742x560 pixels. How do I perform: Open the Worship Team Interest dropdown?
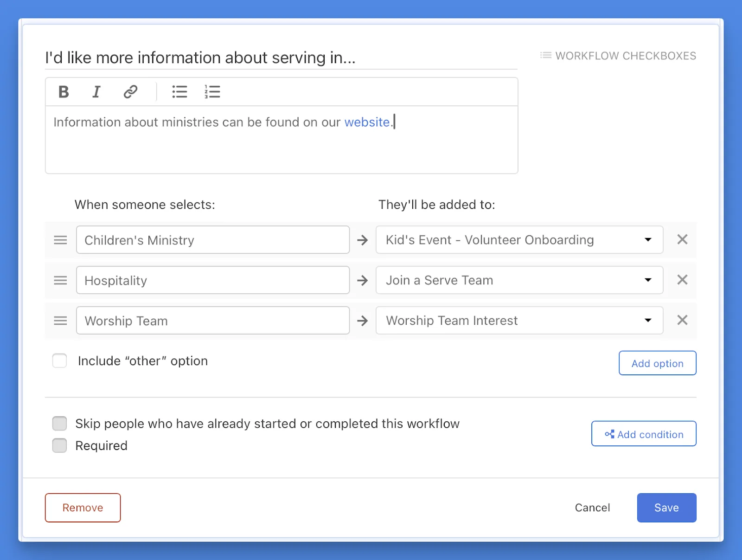[519, 321]
